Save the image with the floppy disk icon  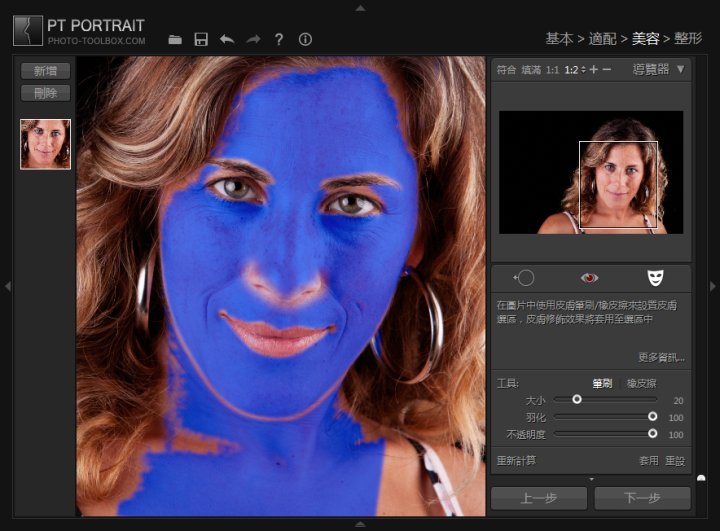[201, 39]
